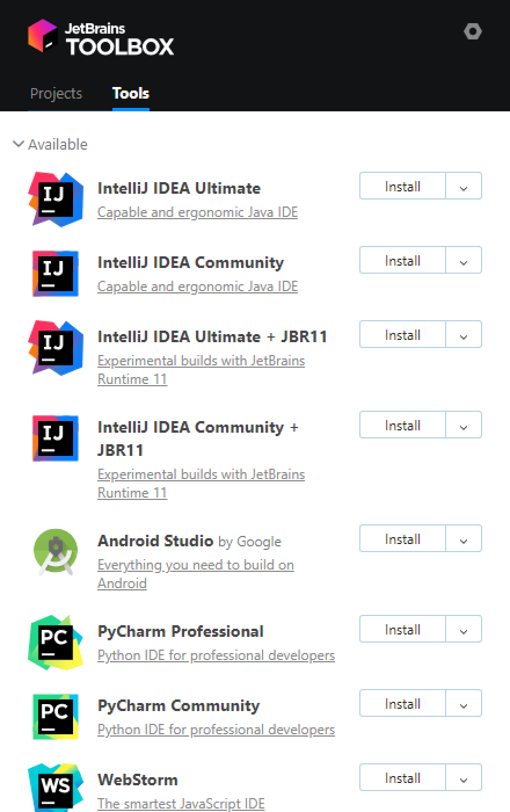Open install options dropdown for PyCharm Community

(464, 704)
